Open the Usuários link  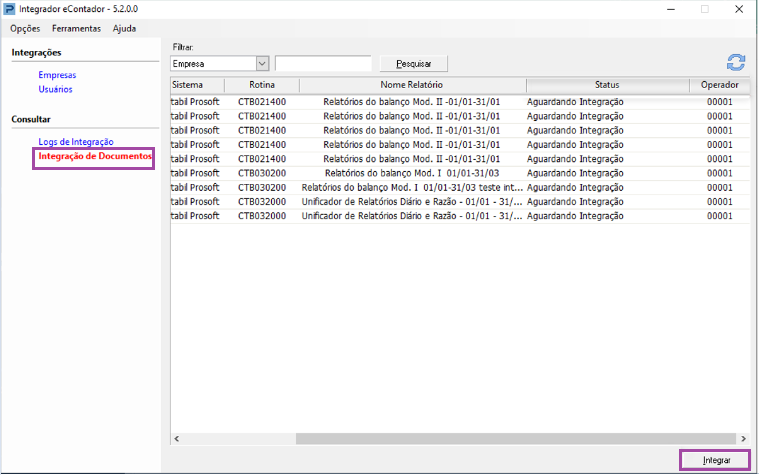pos(55,89)
